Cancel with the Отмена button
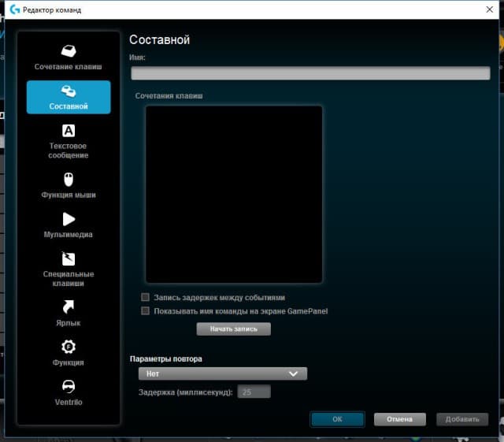Image resolution: width=504 pixels, height=442 pixels. (x=400, y=419)
